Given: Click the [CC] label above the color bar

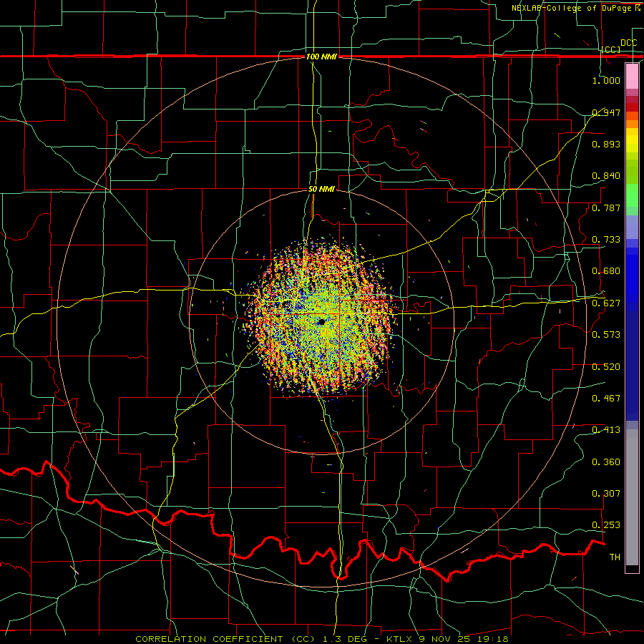Looking at the screenshot, I should click(611, 49).
